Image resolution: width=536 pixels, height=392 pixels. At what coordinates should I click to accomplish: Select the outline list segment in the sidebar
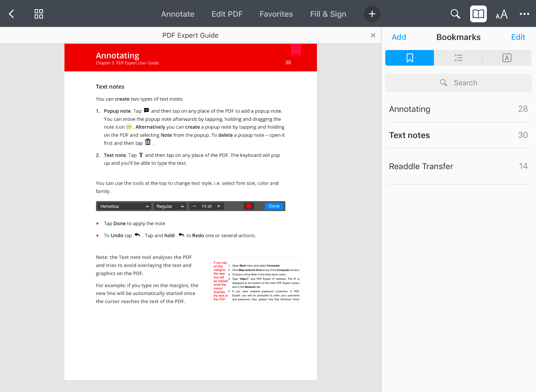click(458, 58)
